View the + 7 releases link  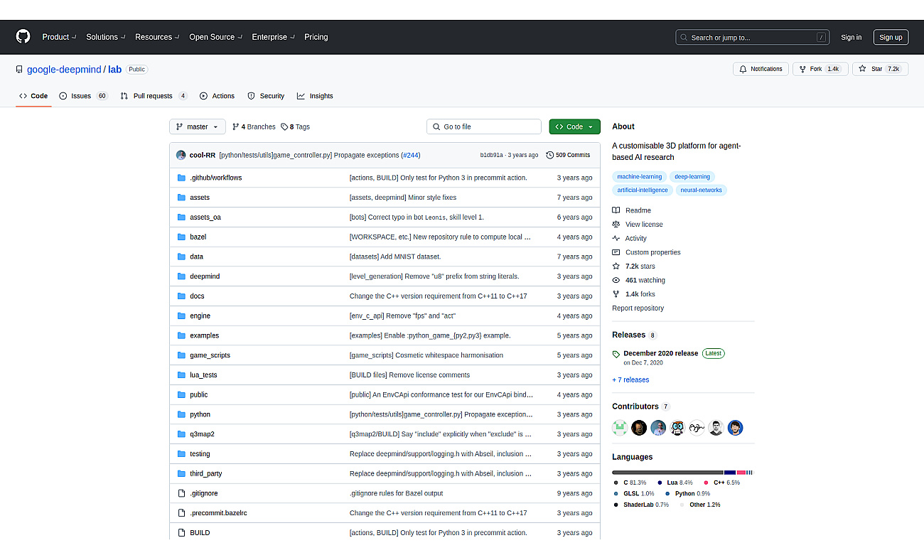pos(630,380)
